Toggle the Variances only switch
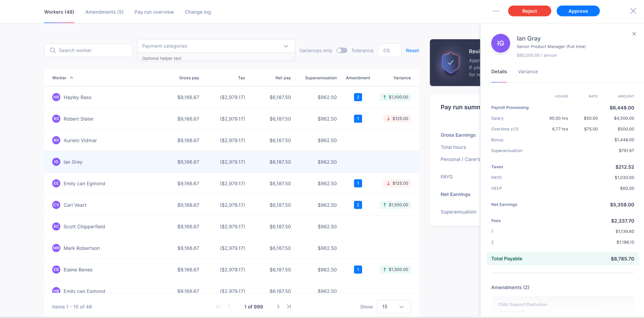The image size is (644, 318). (342, 50)
